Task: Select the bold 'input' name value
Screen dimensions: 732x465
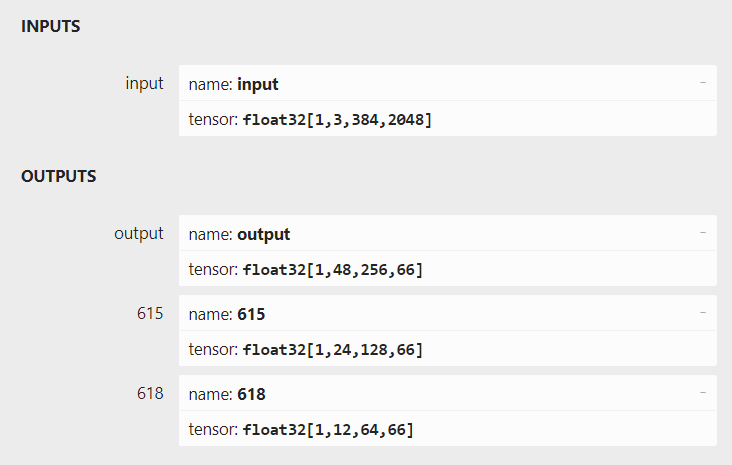Action: [258, 85]
